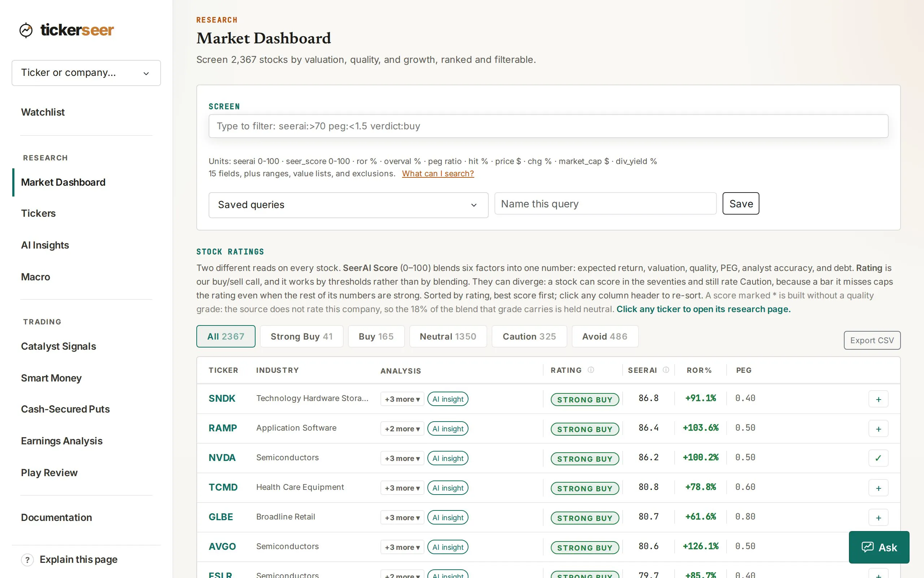Image resolution: width=924 pixels, height=578 pixels.
Task: Open the Ask assistant button
Action: click(879, 547)
